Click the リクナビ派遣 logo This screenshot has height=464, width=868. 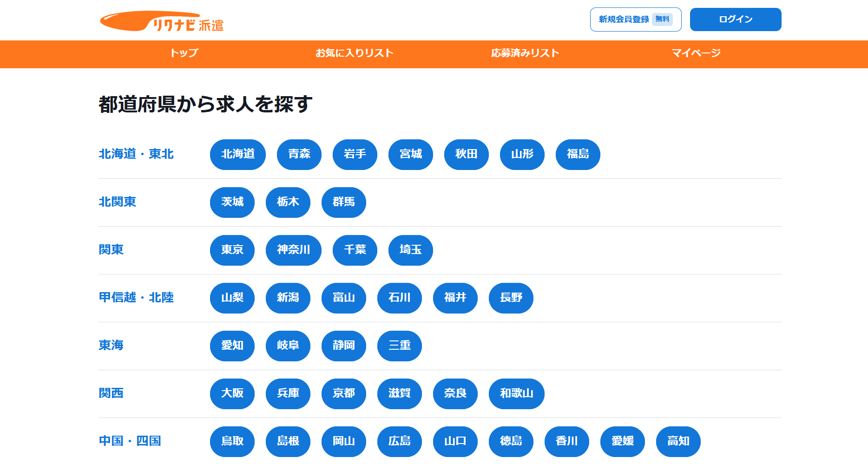(x=162, y=21)
